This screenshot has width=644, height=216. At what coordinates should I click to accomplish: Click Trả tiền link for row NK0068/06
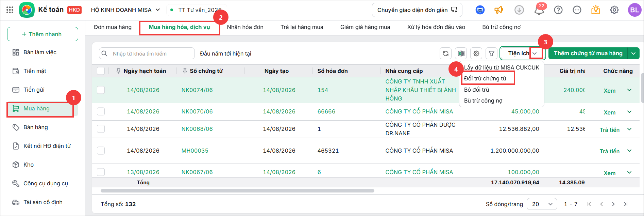[609, 130]
